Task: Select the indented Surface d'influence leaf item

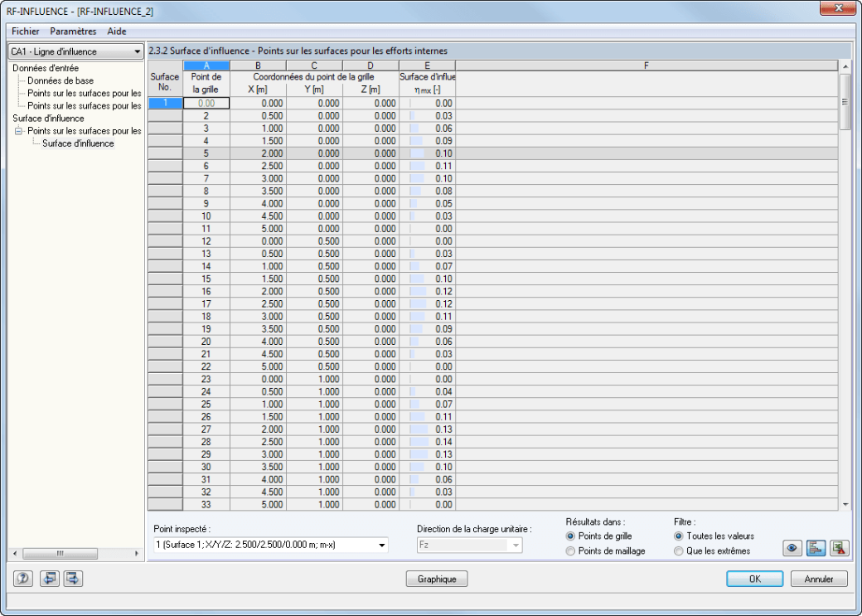Action: pyautogui.click(x=78, y=143)
